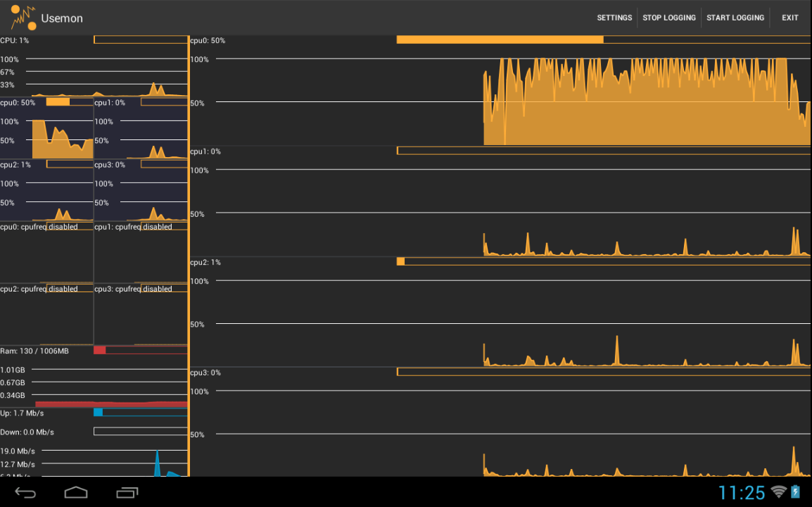Tap the Android home navigation icon
This screenshot has width=812, height=507.
pos(76,492)
